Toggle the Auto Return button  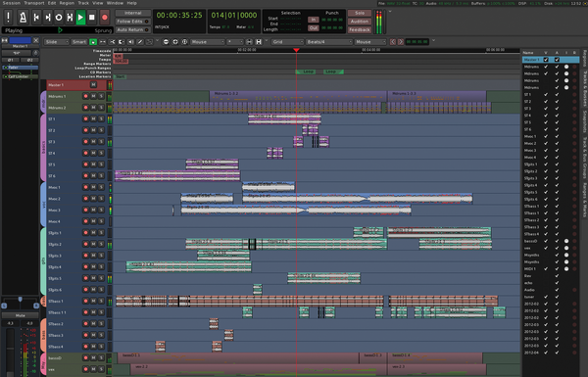[x=132, y=29]
